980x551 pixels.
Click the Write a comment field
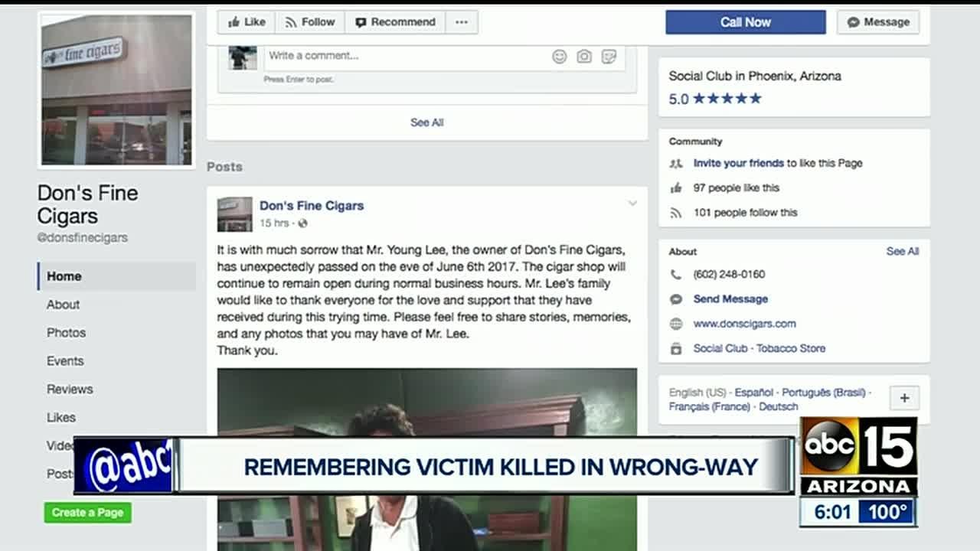444,56
